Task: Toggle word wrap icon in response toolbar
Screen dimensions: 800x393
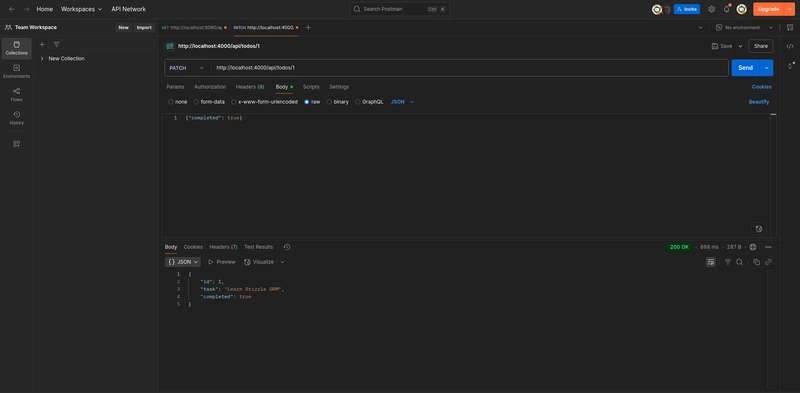Action: [x=711, y=262]
